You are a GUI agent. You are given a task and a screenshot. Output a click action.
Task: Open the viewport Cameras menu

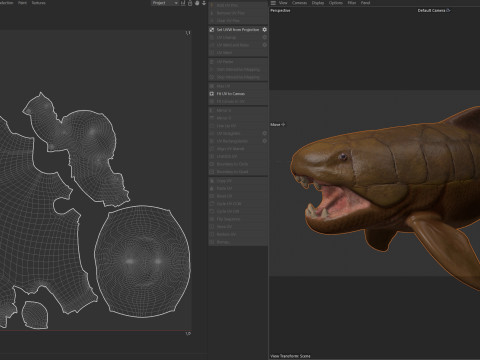299,3
